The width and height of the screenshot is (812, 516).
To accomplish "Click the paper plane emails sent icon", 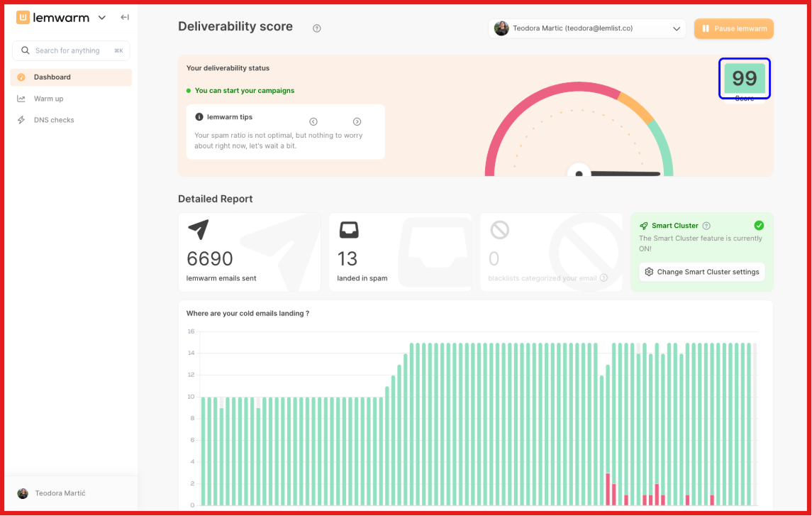I will tap(199, 229).
